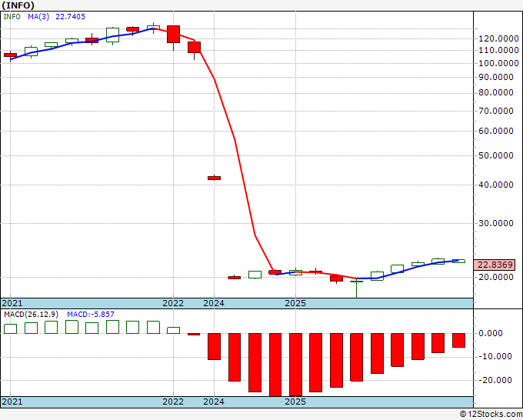This screenshot has height=420, width=523.
Task: Click the 2021 label on price timeline
Action: coord(12,303)
